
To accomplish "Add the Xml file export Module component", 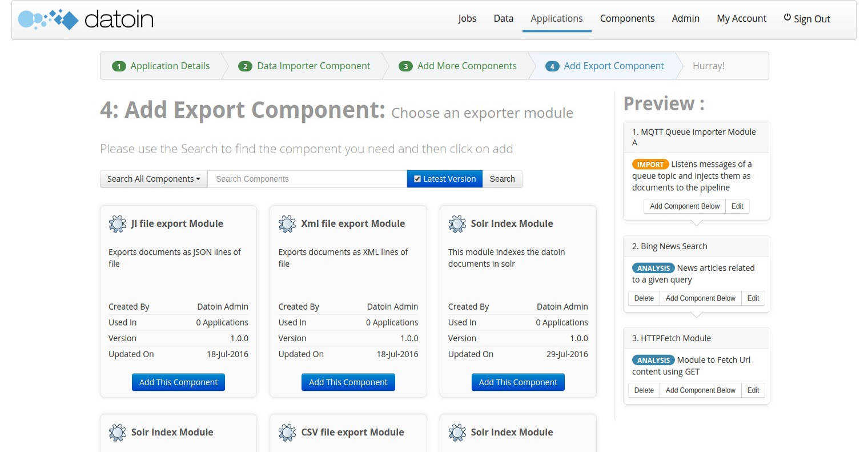I will click(348, 382).
